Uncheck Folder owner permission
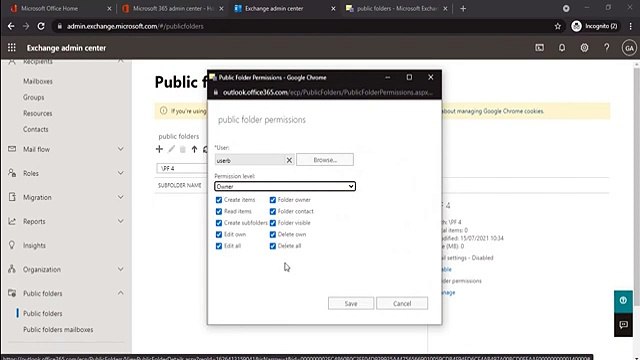This screenshot has width=640, height=360. click(273, 200)
